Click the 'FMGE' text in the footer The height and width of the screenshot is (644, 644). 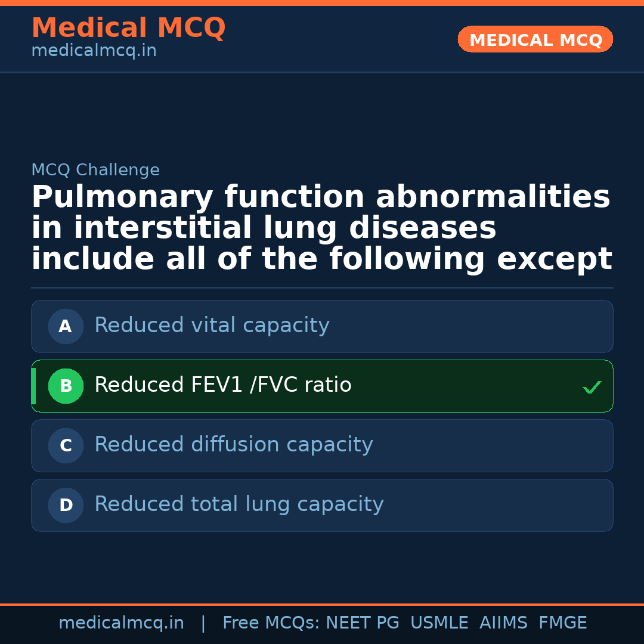[x=562, y=623]
